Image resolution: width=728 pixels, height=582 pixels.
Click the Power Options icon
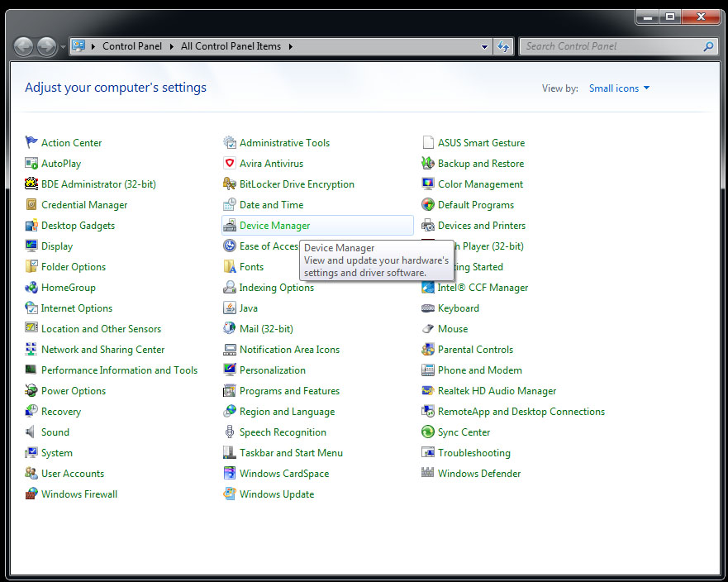[x=31, y=390]
